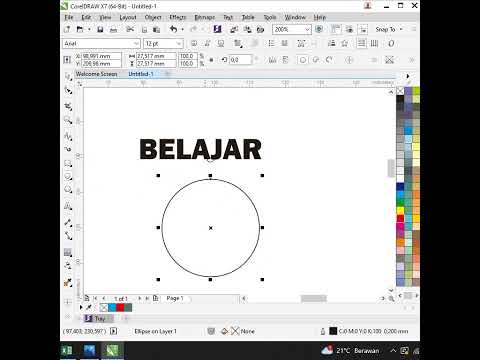This screenshot has width=480, height=360.
Task: Toggle the full-screen preview button
Action: [319, 29]
